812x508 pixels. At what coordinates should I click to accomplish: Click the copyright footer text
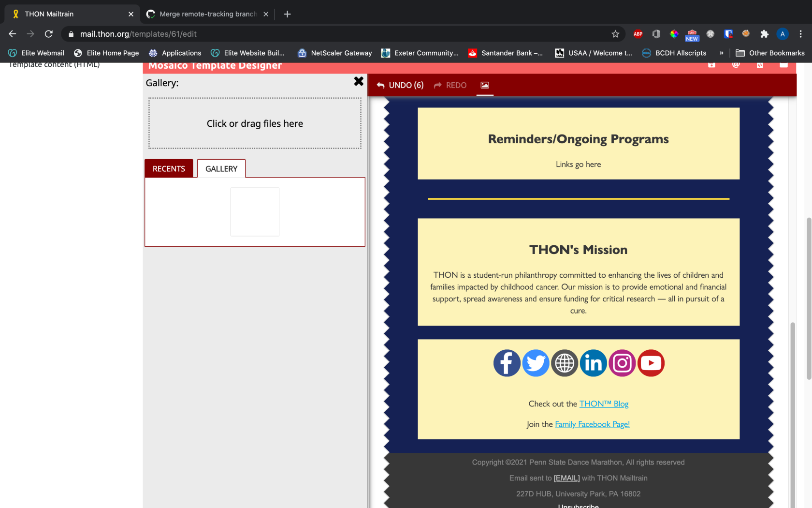[x=578, y=463]
